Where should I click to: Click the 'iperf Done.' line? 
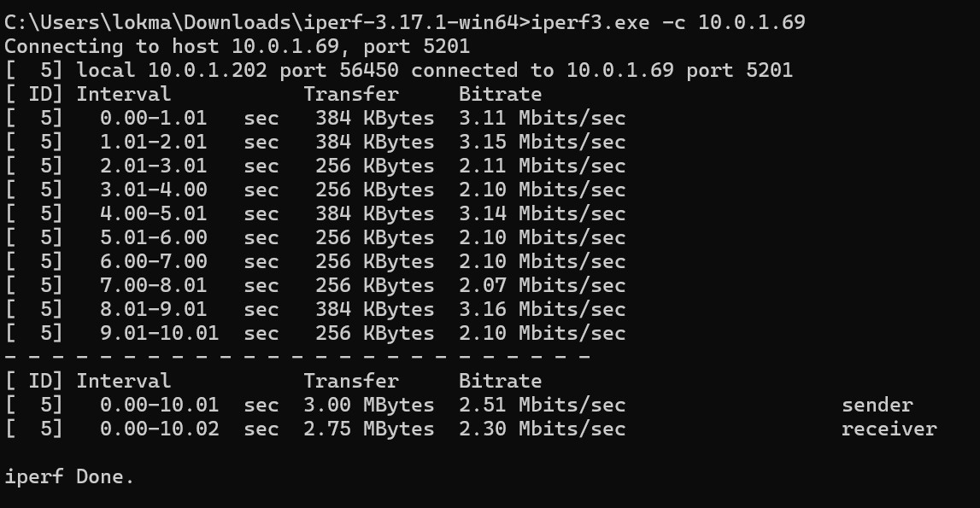pyautogui.click(x=69, y=476)
